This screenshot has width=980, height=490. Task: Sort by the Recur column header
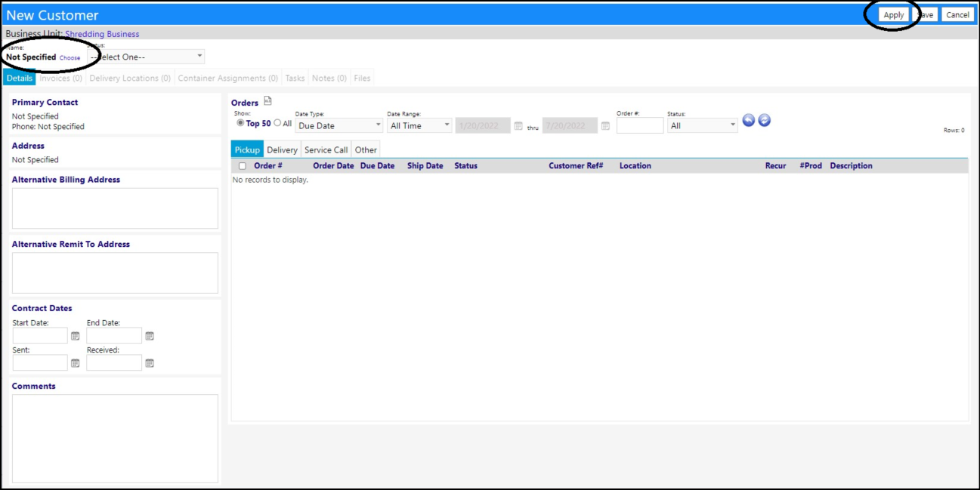point(775,166)
